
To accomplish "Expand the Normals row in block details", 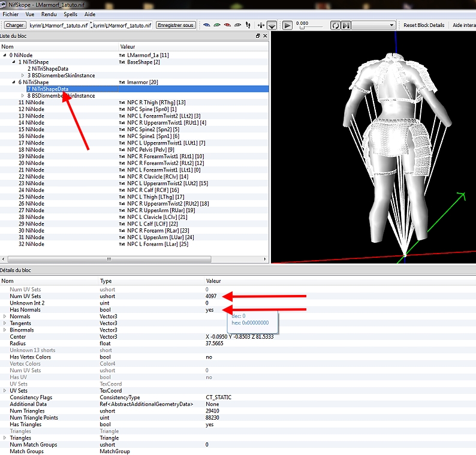I will pyautogui.click(x=5, y=317).
